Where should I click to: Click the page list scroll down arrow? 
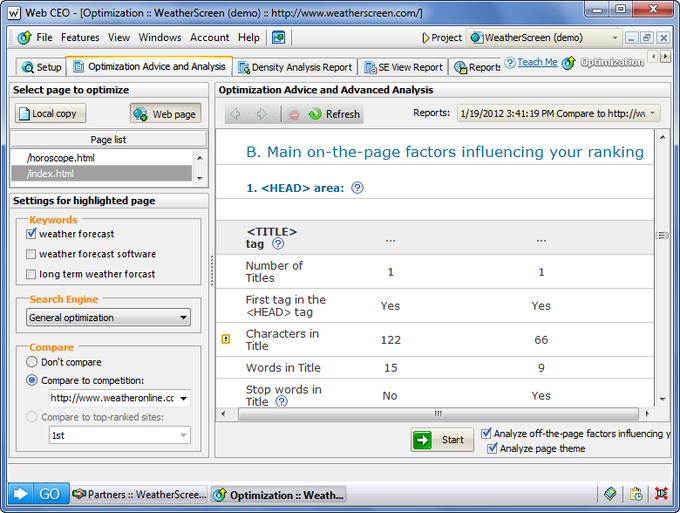[x=199, y=178]
